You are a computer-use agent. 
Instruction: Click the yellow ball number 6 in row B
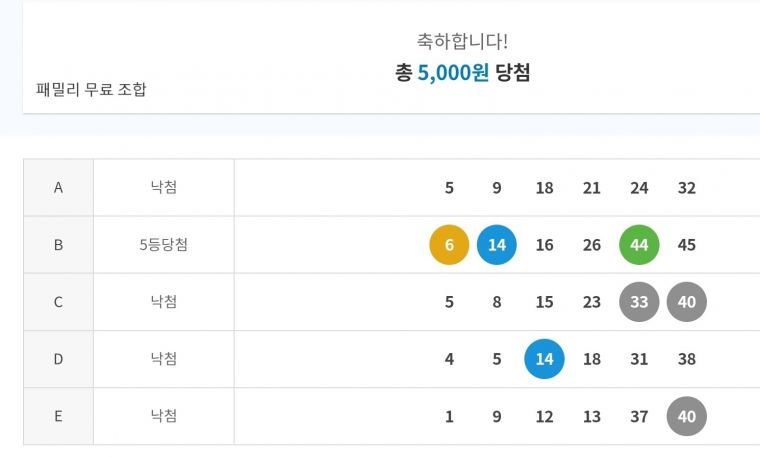(x=449, y=245)
